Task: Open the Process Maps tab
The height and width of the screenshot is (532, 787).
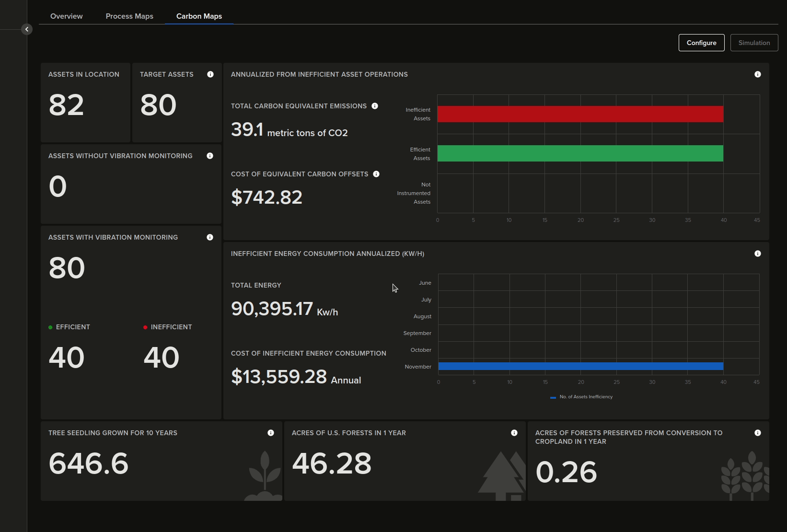Action: pos(129,16)
